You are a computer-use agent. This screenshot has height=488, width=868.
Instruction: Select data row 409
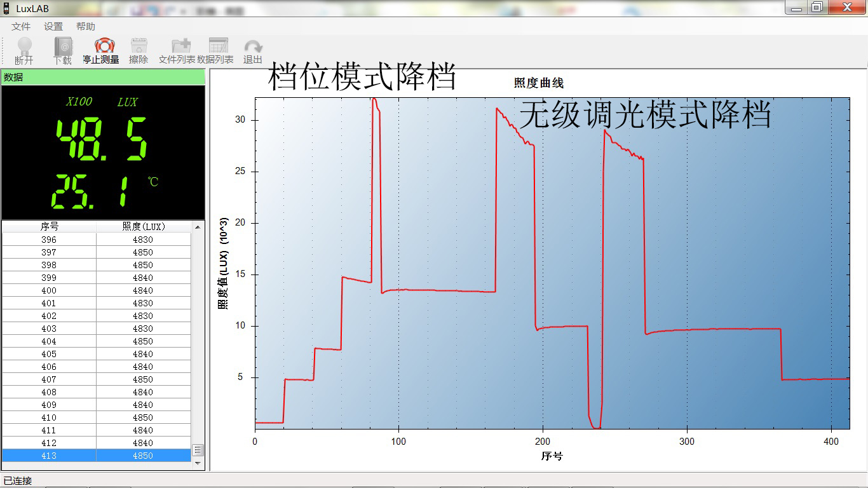click(x=97, y=405)
